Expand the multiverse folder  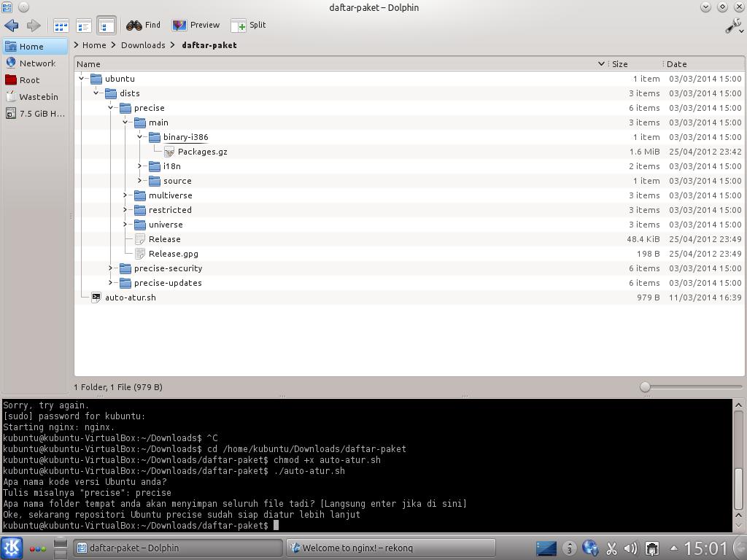pos(125,195)
